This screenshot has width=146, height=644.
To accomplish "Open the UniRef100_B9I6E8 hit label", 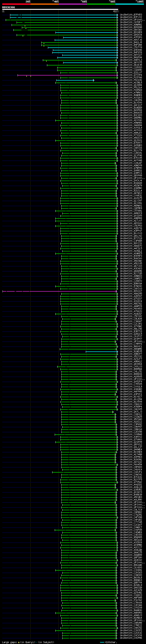I will (x=131, y=32).
